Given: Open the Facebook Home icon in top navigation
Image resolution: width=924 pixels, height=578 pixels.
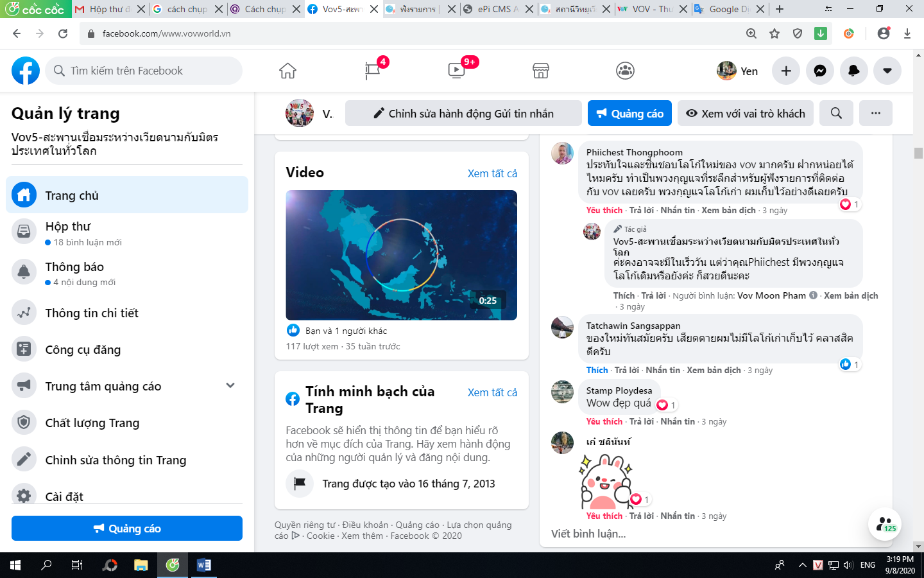Looking at the screenshot, I should click(x=287, y=71).
